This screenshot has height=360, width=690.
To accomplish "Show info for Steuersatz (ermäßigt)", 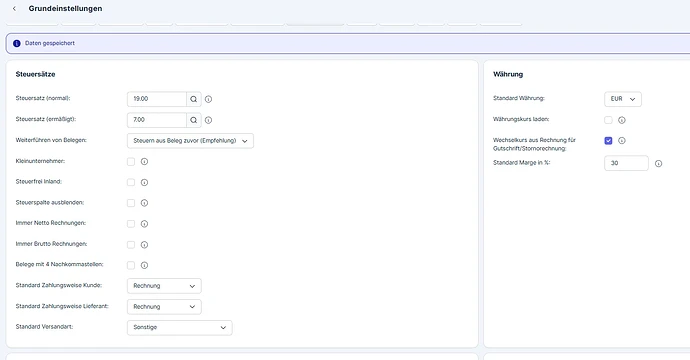I will [x=209, y=120].
